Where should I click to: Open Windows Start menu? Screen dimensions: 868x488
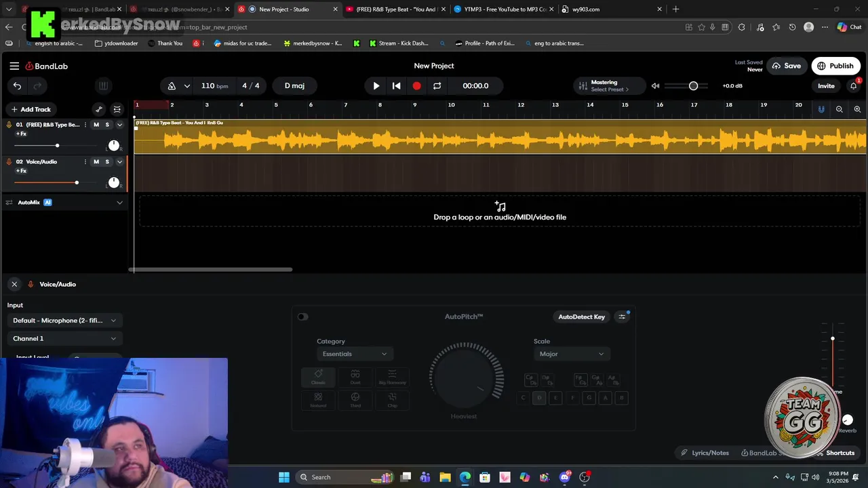(x=284, y=477)
